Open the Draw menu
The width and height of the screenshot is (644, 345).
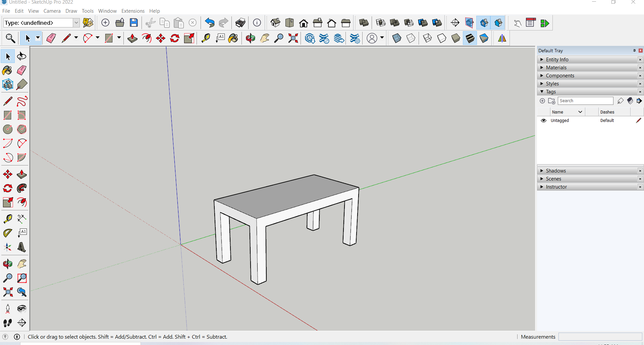pyautogui.click(x=71, y=11)
